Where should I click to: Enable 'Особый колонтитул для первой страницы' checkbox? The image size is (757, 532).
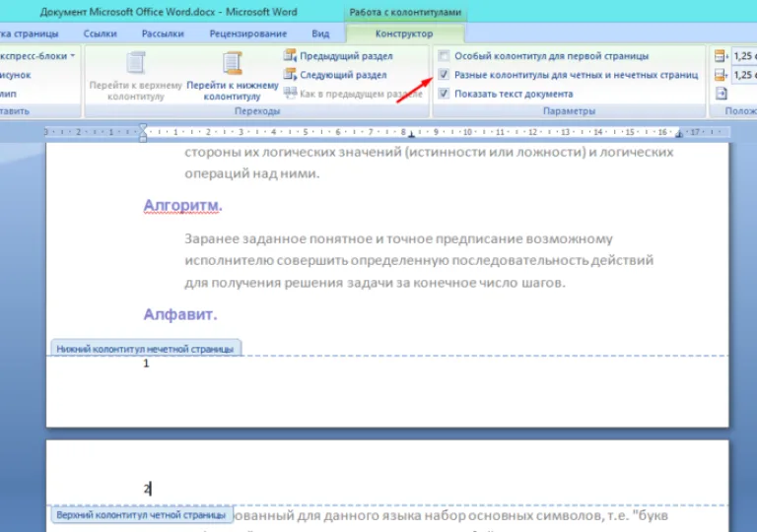tap(444, 55)
